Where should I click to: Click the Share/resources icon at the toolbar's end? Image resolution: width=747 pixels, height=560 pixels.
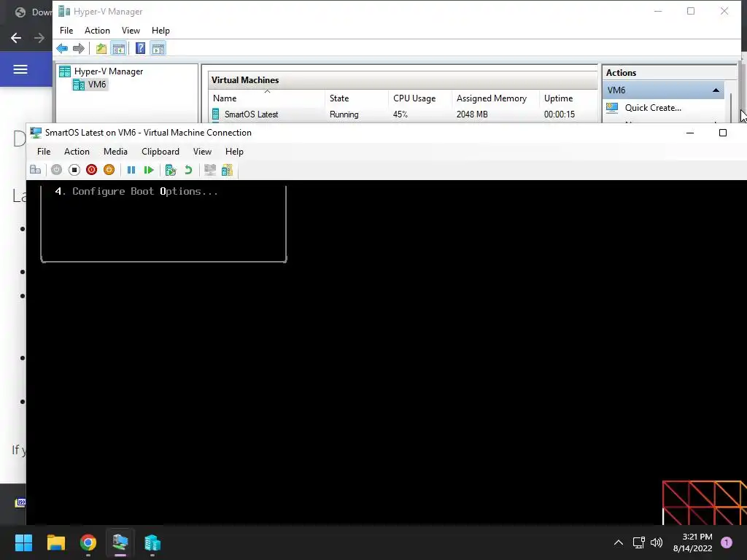(x=228, y=169)
